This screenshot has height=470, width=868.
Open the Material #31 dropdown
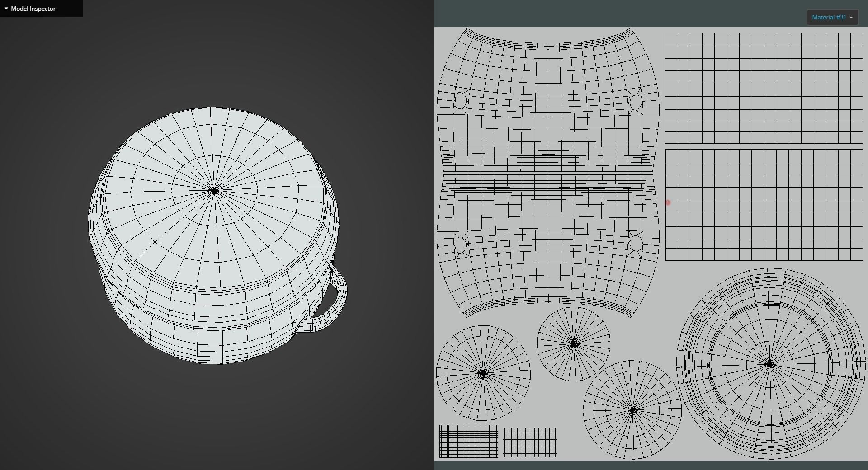832,17
